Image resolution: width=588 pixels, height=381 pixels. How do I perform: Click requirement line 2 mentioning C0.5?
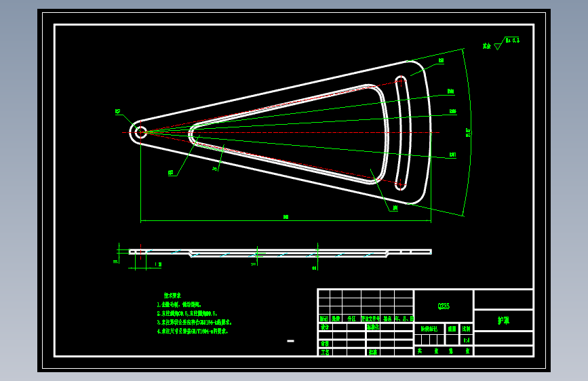click(187, 313)
